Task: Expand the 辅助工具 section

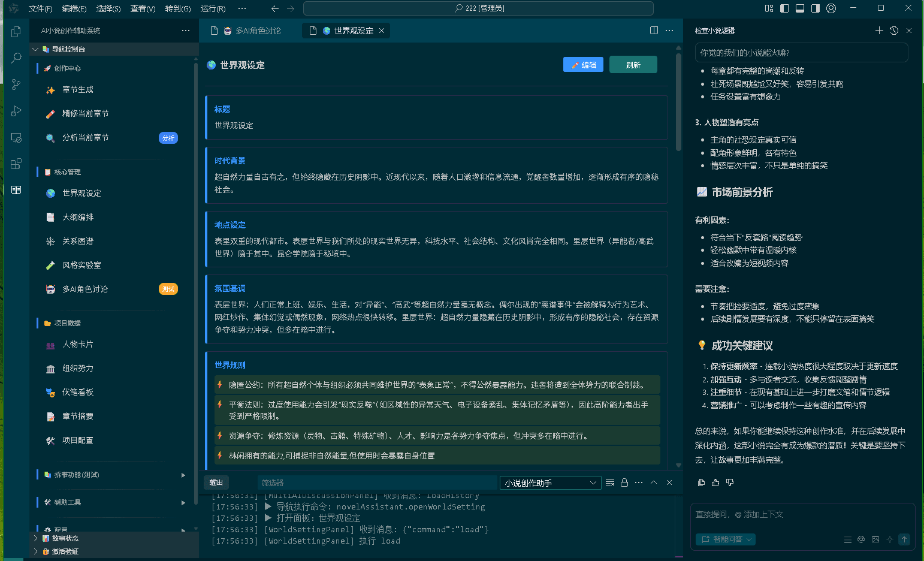Action: (x=78, y=504)
